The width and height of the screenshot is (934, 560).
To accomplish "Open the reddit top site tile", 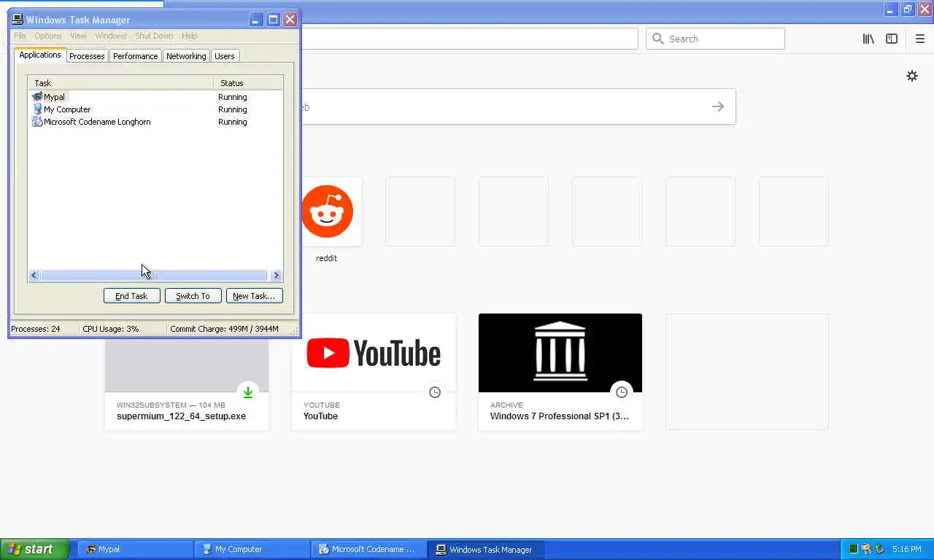I will pyautogui.click(x=327, y=211).
